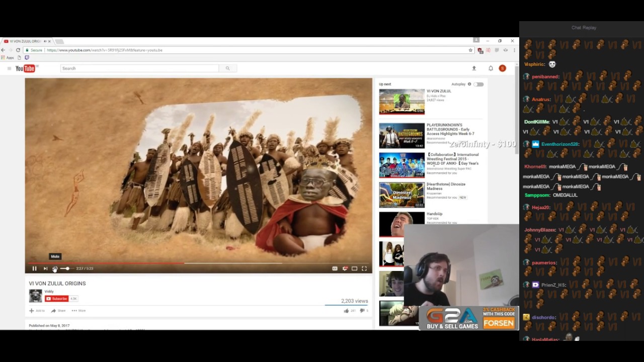Mute the tab via speaker icon
Screen dimensions: 644x362
coord(45,41)
